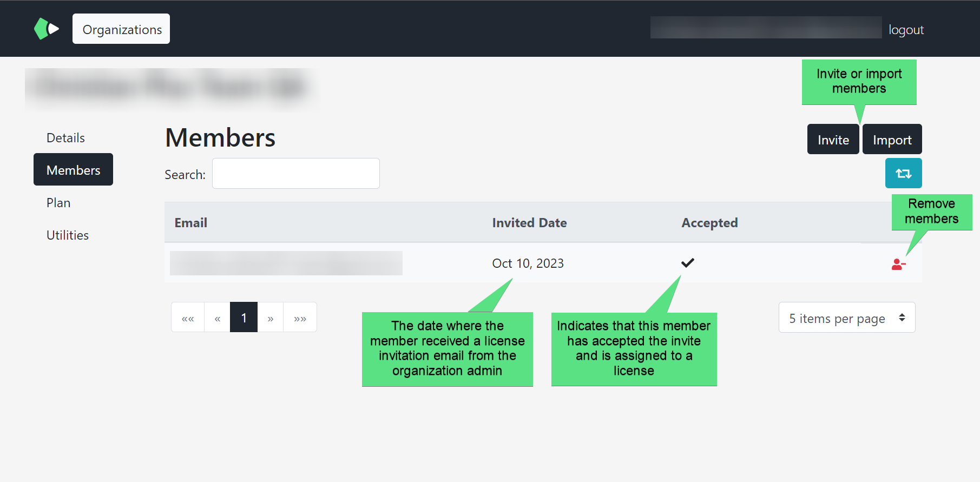Click the Invite button
The height and width of the screenshot is (482, 980).
click(x=832, y=139)
